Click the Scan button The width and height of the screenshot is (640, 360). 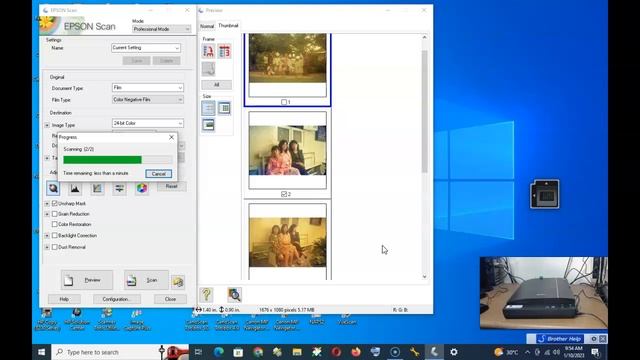pos(146,280)
